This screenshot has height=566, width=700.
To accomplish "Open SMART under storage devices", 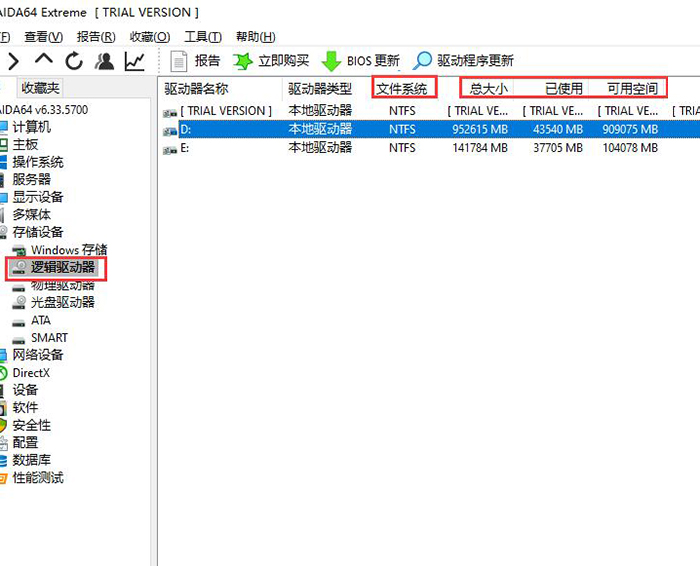I will click(x=49, y=338).
